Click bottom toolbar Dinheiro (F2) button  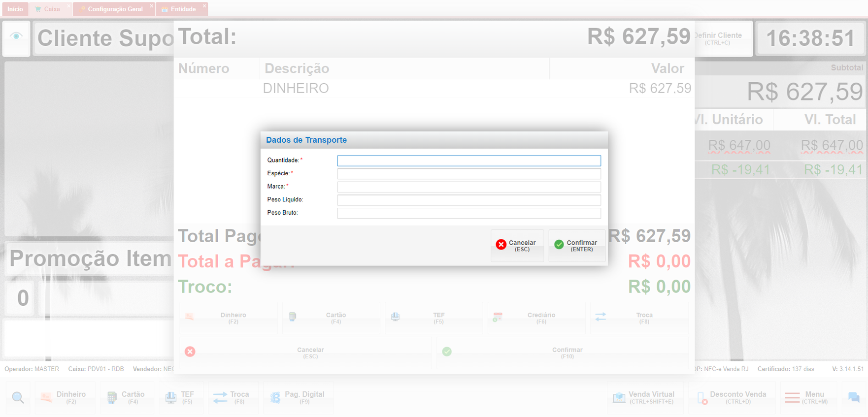coord(65,398)
